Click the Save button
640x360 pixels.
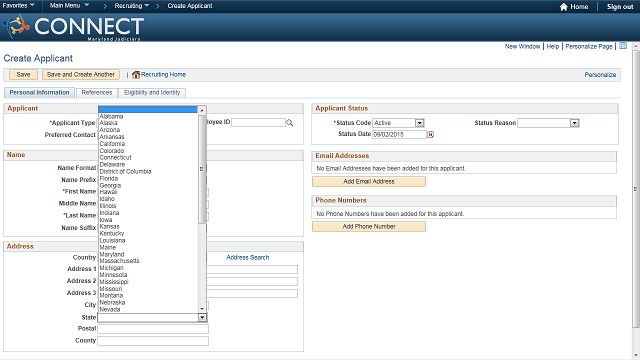23,75
